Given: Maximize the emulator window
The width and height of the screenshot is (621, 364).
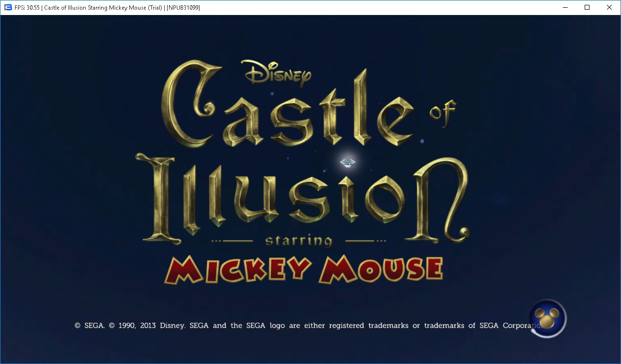Looking at the screenshot, I should click(x=587, y=7).
